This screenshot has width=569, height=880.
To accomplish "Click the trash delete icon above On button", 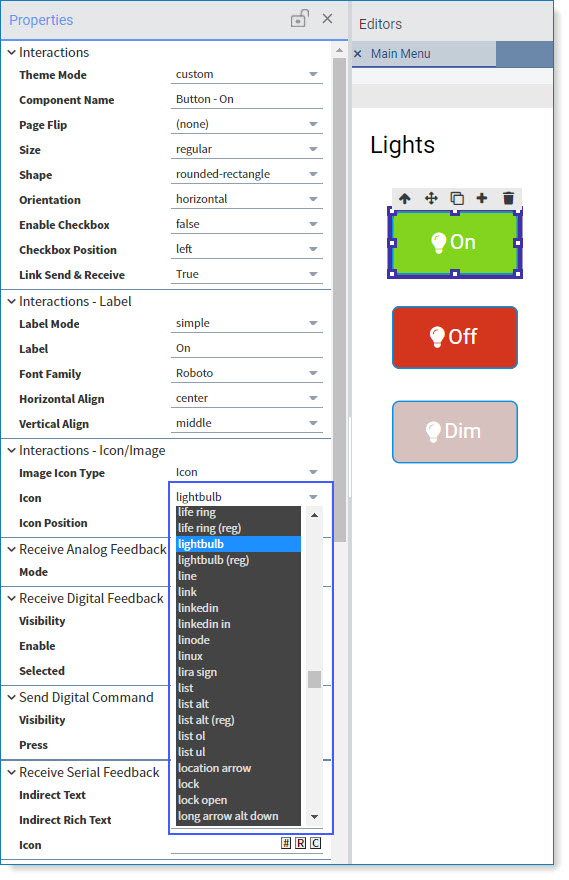I will tap(508, 198).
